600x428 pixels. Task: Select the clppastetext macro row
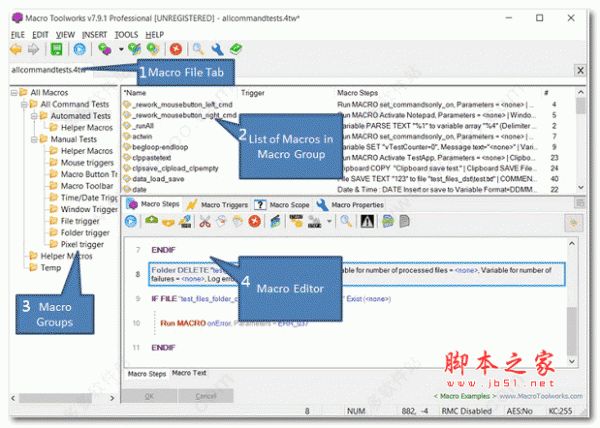[152, 158]
